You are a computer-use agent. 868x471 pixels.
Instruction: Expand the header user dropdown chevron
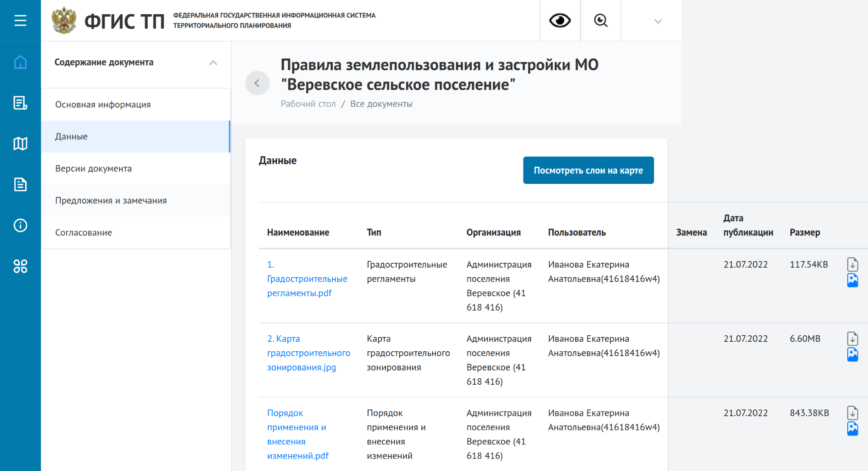pyautogui.click(x=658, y=21)
